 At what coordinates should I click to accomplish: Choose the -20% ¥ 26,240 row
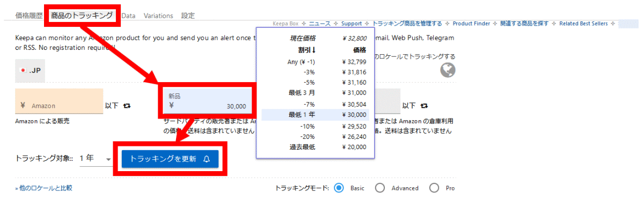pos(315,136)
